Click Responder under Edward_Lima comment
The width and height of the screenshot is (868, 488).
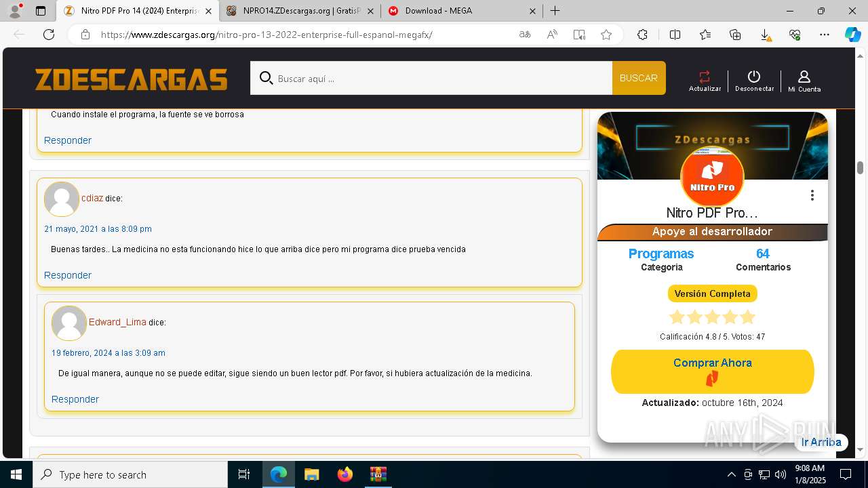click(75, 399)
